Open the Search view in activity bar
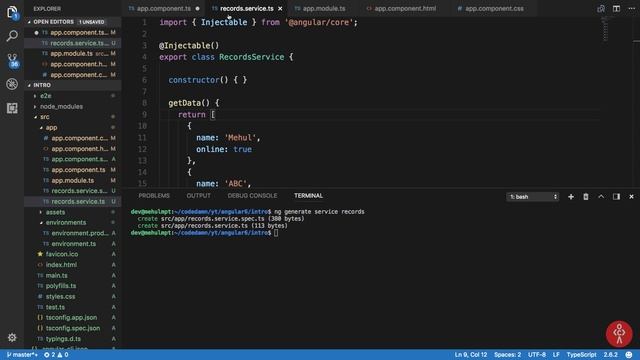The width and height of the screenshot is (640, 360). pyautogui.click(x=12, y=36)
